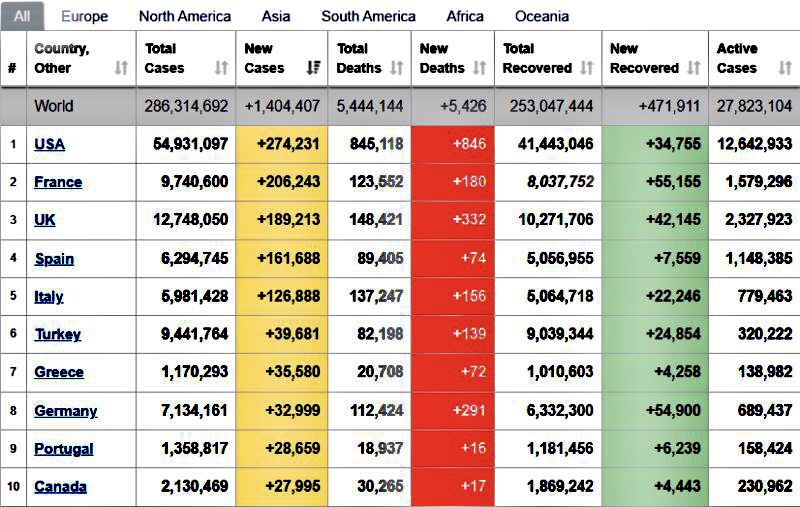Click sort icon in Country, Other header
The width and height of the screenshot is (800, 507).
[121, 68]
